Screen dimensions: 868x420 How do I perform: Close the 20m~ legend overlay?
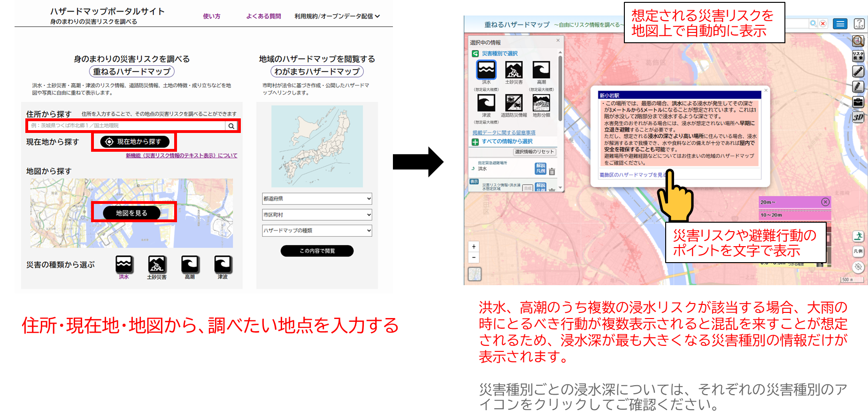[x=825, y=202]
